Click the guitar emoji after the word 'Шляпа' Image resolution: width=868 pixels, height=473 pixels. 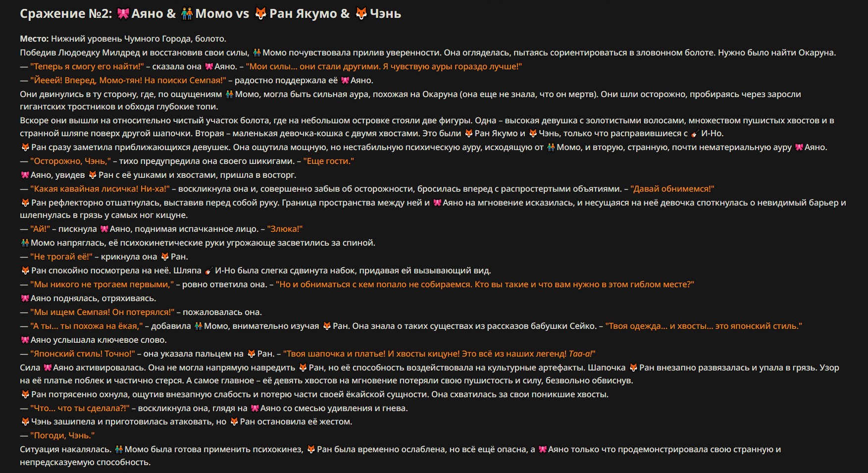[x=208, y=270]
